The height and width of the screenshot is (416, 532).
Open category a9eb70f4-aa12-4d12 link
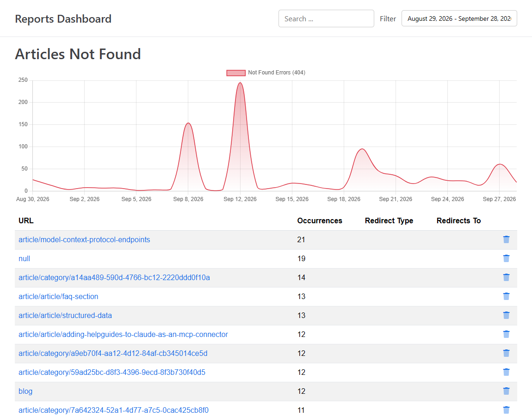113,354
